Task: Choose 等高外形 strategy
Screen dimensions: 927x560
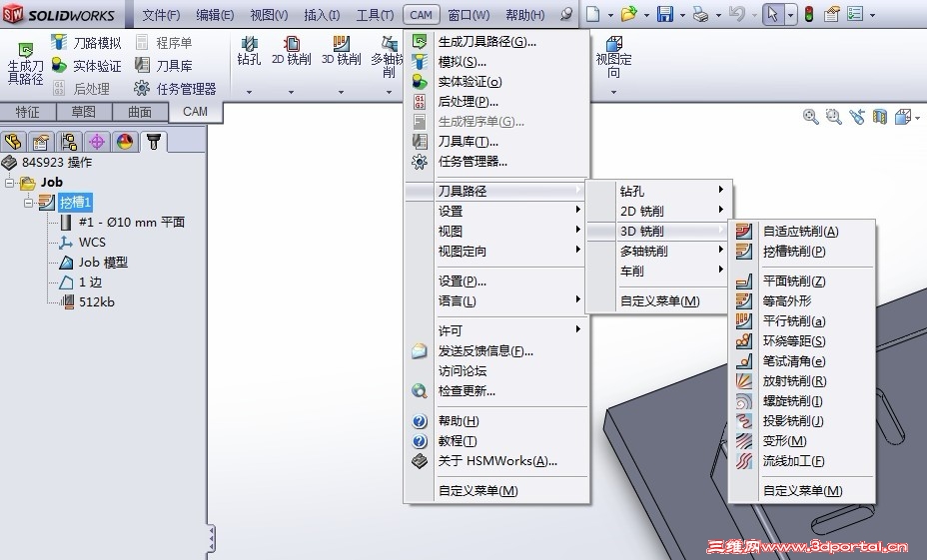Action: (801, 300)
